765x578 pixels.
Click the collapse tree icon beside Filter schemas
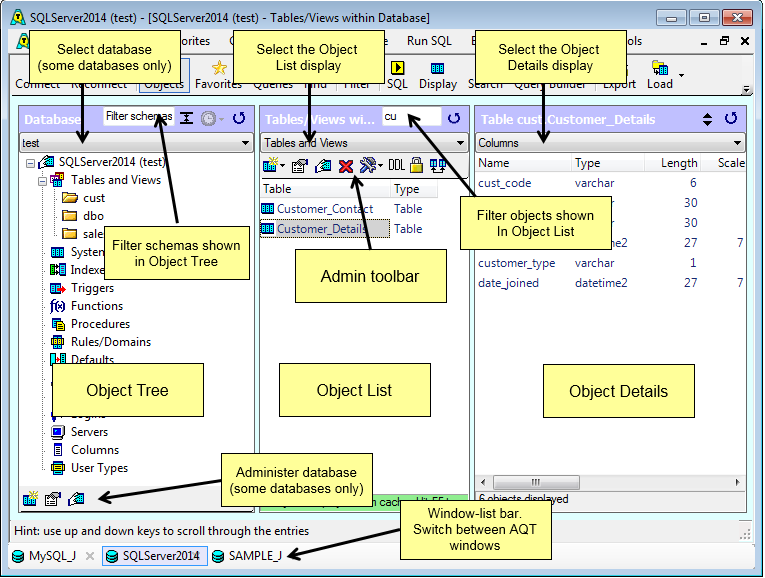point(186,118)
